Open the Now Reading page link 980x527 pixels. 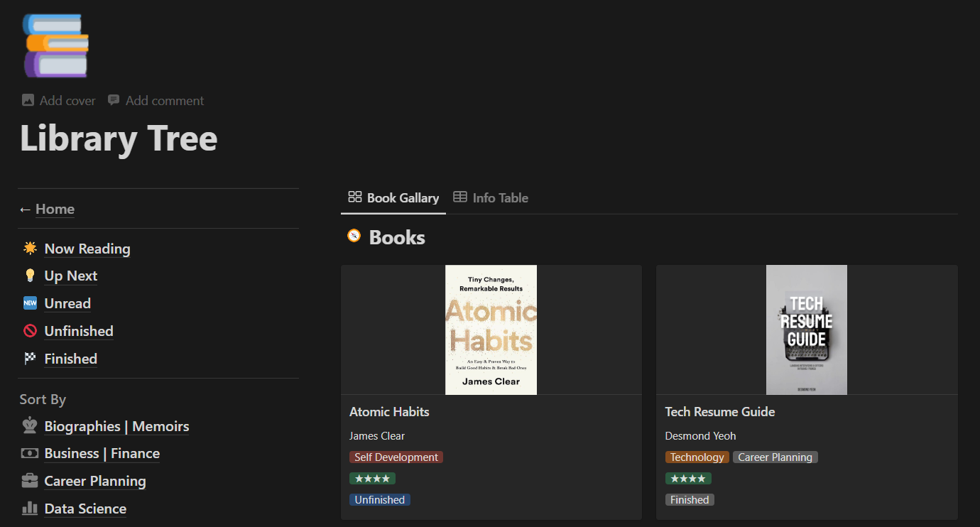(87, 249)
